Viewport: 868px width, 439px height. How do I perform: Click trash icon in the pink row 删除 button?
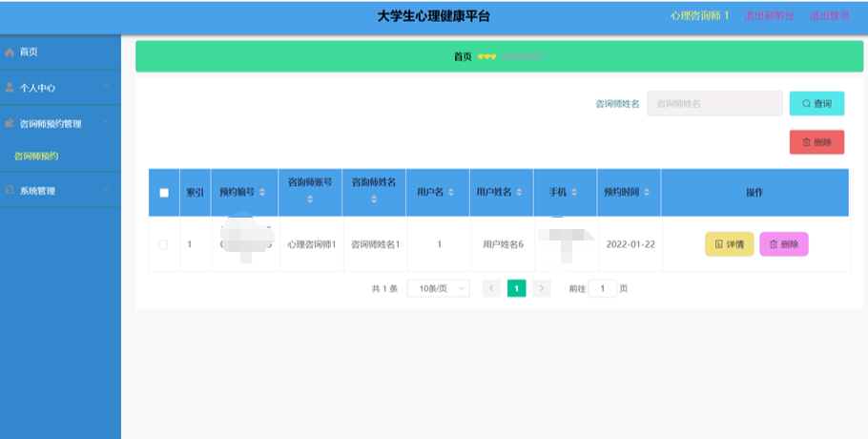coord(774,244)
